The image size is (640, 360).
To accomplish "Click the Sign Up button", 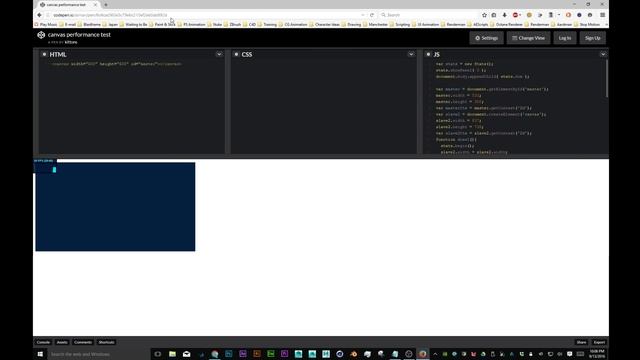I will (593, 38).
